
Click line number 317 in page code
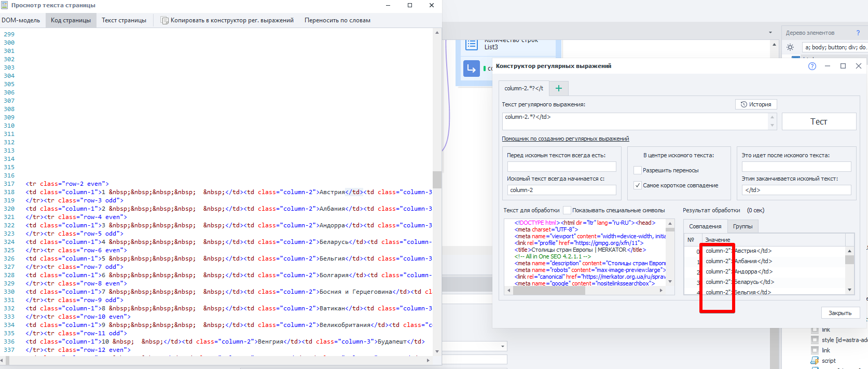[x=9, y=184]
